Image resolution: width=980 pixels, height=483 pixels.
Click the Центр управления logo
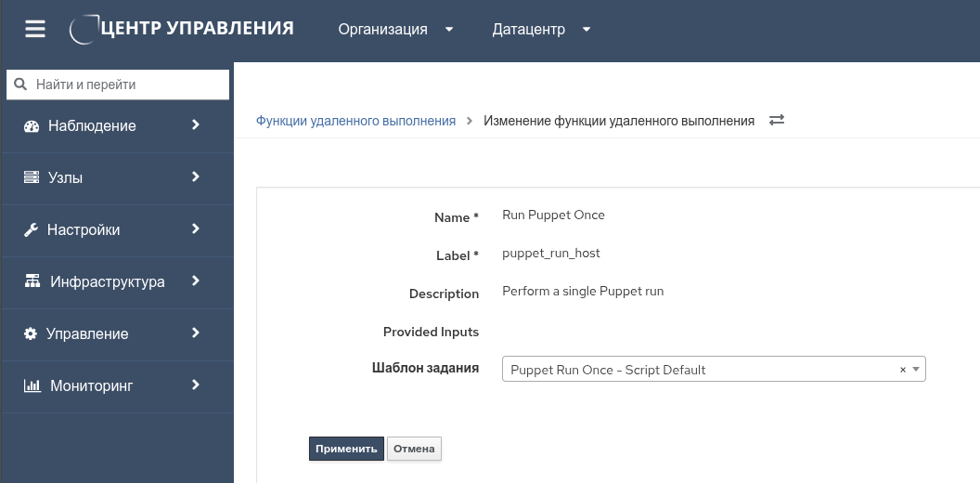pyautogui.click(x=183, y=29)
